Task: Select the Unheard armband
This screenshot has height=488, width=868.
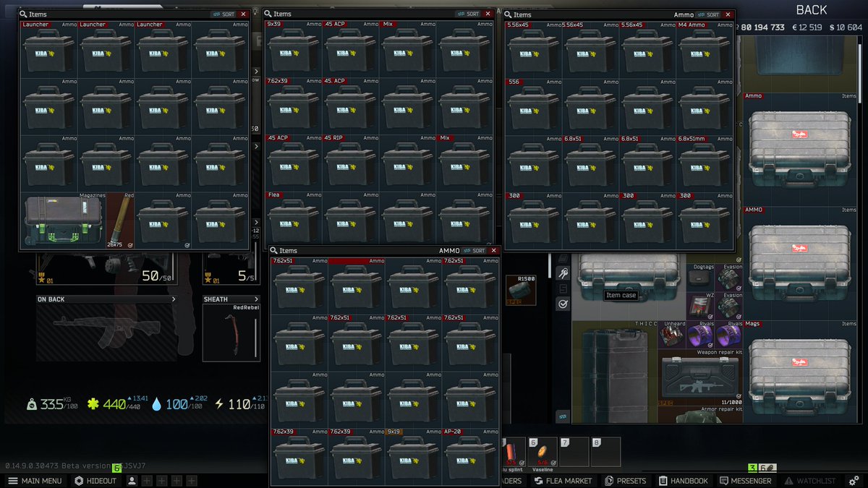Action: 673,335
